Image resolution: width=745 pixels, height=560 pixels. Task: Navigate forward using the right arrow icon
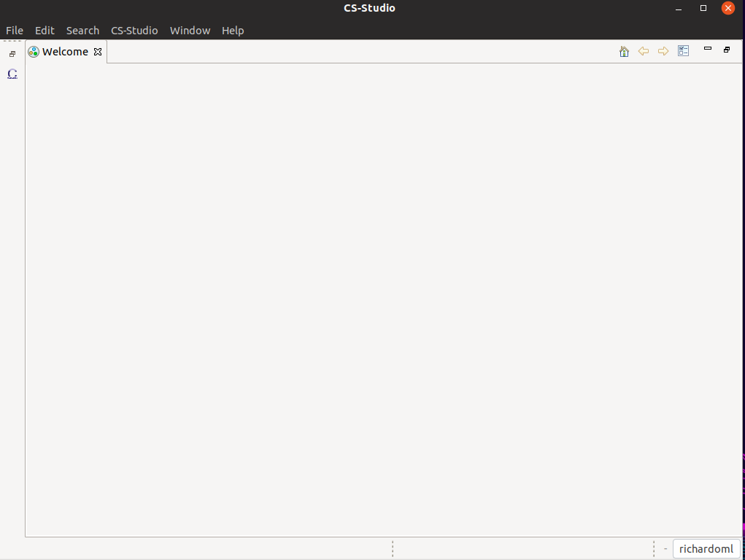tap(663, 51)
